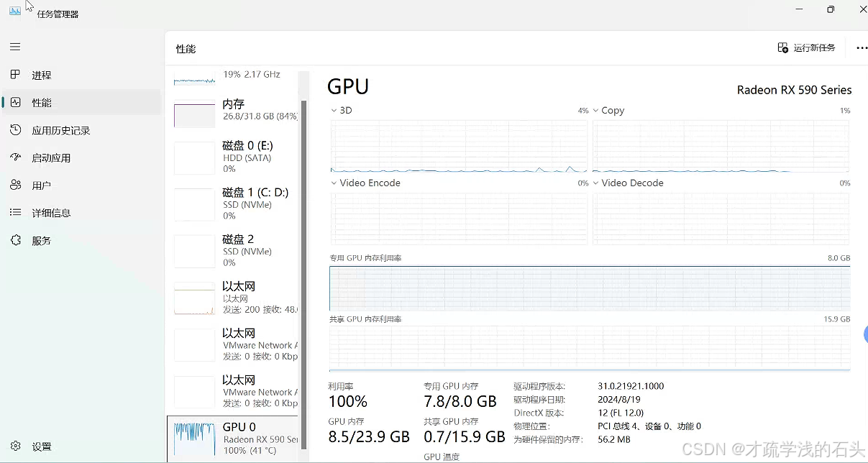Click the run new task (运行新任务) icon
The image size is (868, 463).
click(783, 47)
